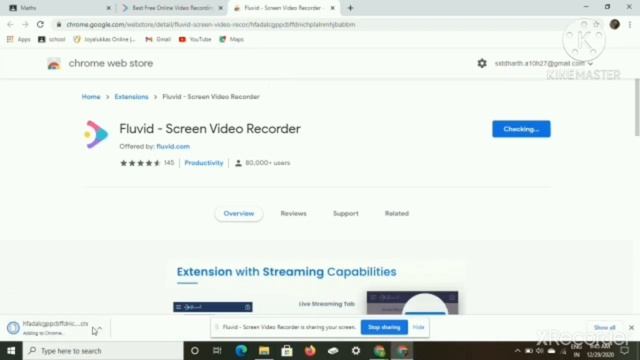Viewport: 640px width, 360px height.
Task: Switch to Best Free Online Video Recorder tab
Action: (x=171, y=8)
